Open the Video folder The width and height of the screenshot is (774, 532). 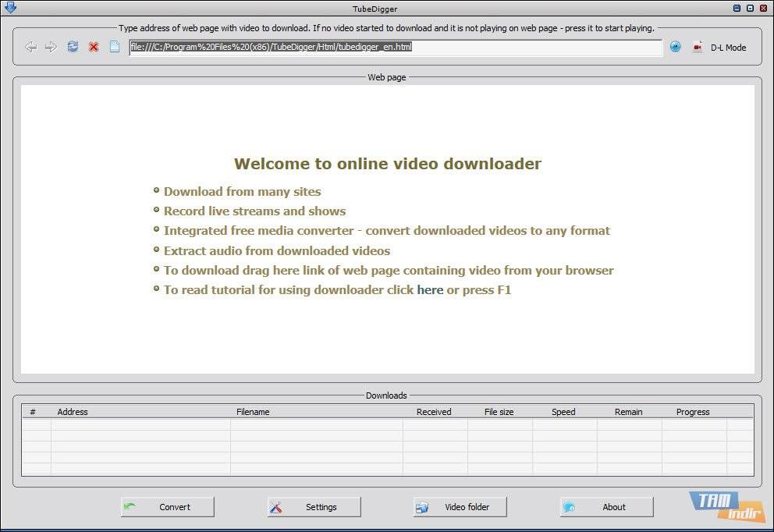pyautogui.click(x=460, y=507)
